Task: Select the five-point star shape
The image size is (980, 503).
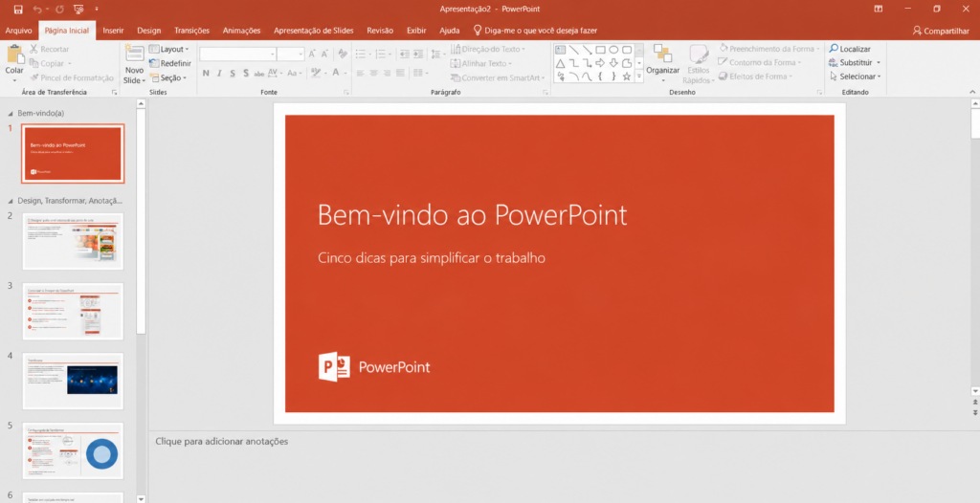Action: click(627, 77)
